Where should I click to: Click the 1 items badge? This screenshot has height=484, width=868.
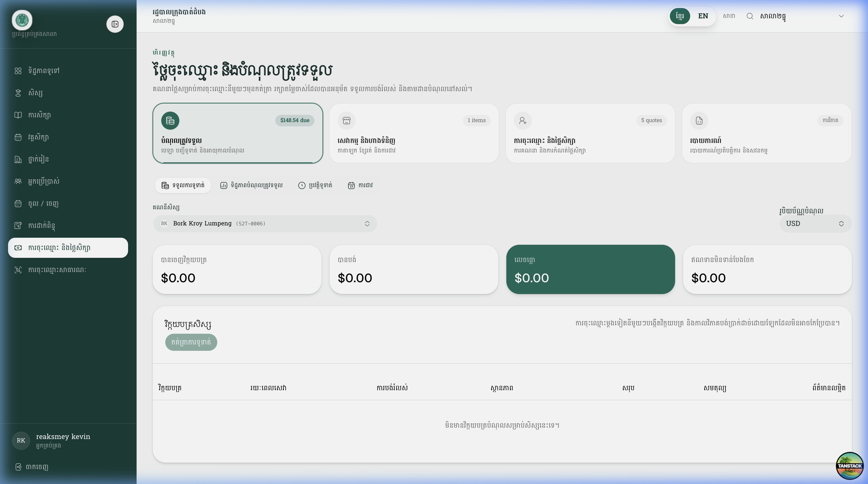click(x=476, y=120)
